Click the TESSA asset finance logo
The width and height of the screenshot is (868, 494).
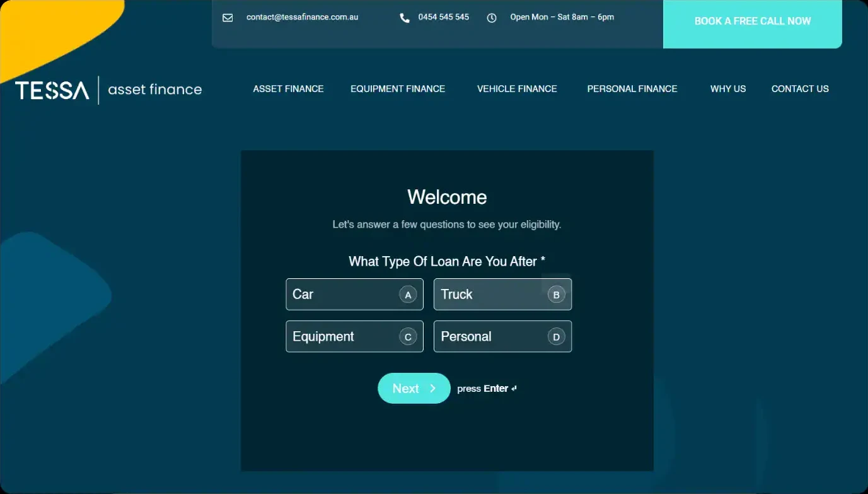(x=108, y=90)
